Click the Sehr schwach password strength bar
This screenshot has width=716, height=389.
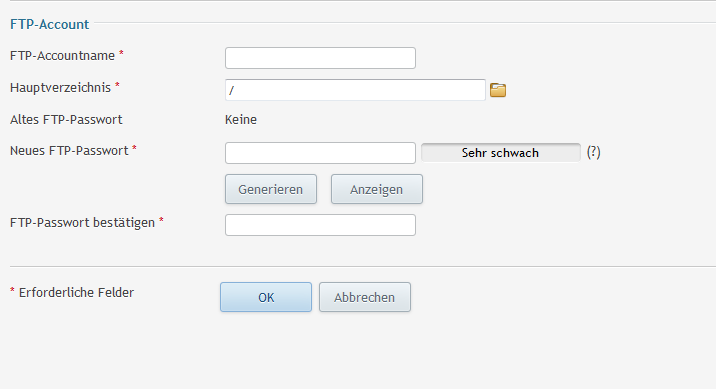[x=500, y=152]
